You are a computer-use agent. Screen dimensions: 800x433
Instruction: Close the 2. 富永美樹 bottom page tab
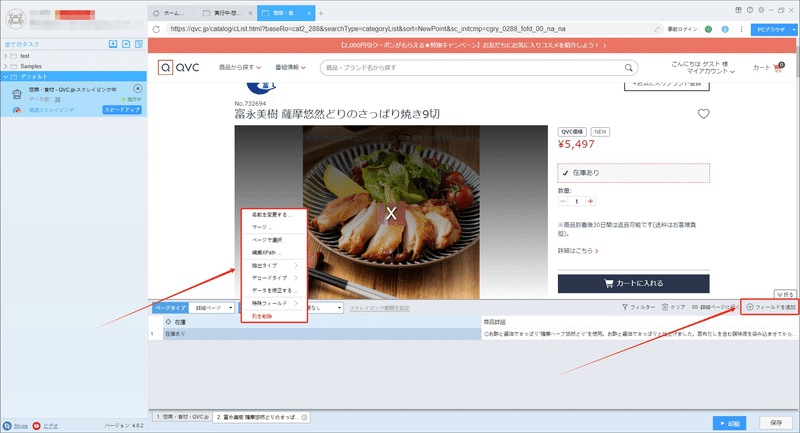(305, 417)
